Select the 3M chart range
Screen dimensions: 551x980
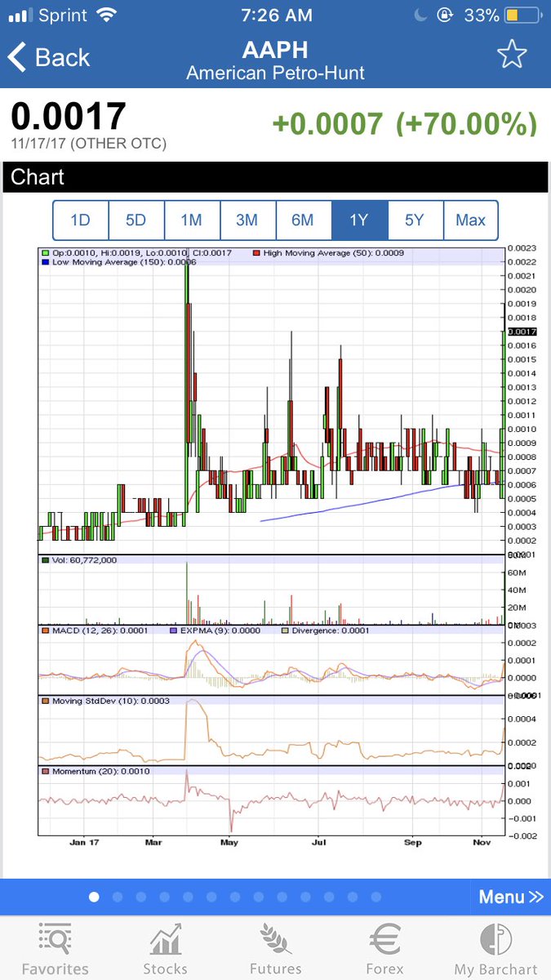(247, 220)
